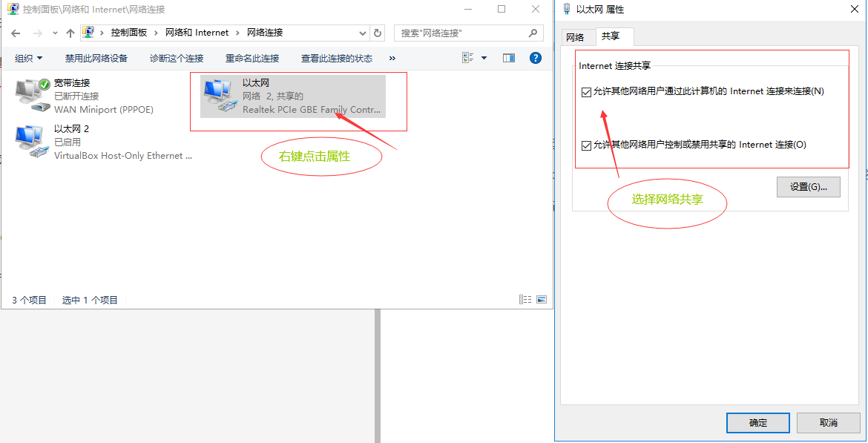
Task: Toggle allow users to control shared Internet connection
Action: pyautogui.click(x=586, y=145)
